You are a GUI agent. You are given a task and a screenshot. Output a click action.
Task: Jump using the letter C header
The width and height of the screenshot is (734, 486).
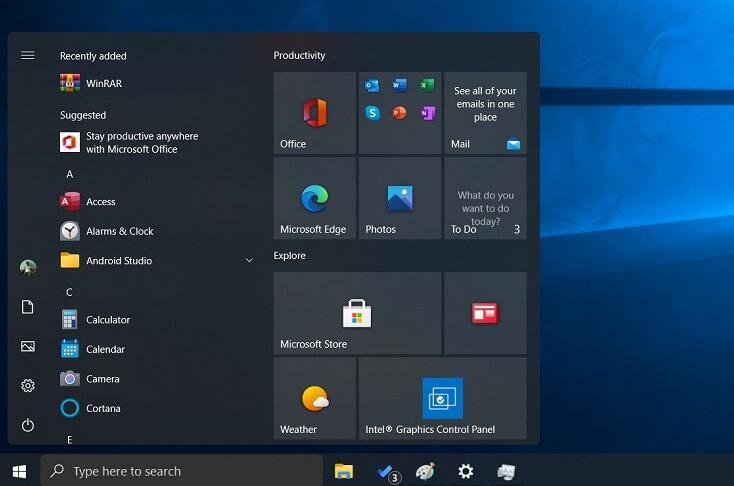coord(69,292)
